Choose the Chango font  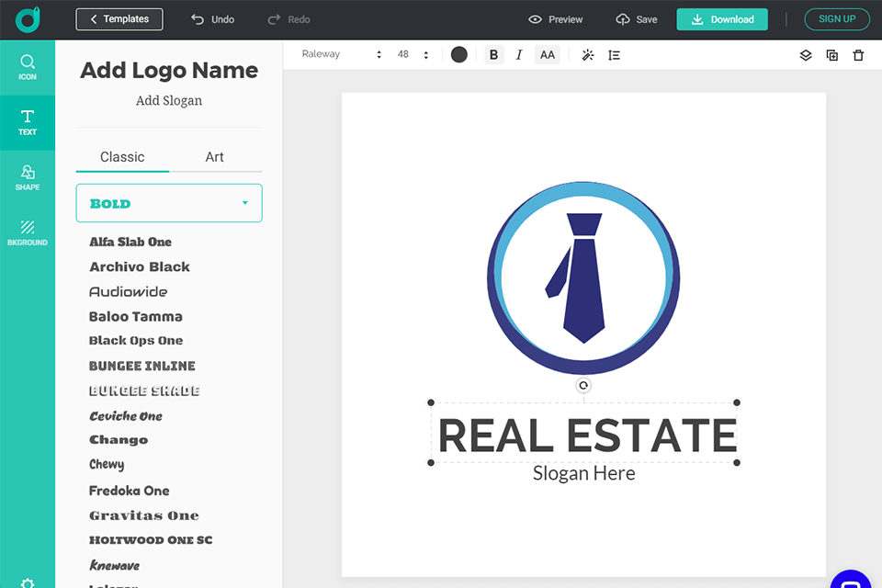tap(119, 440)
